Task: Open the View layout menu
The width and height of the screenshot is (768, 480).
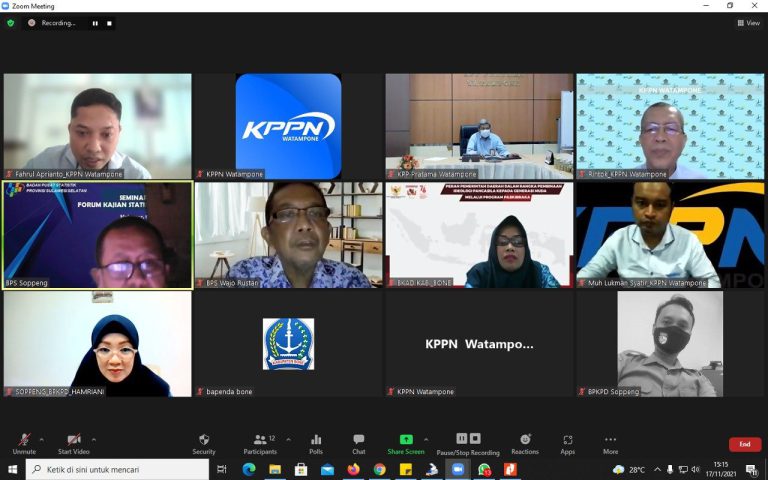Action: point(749,23)
